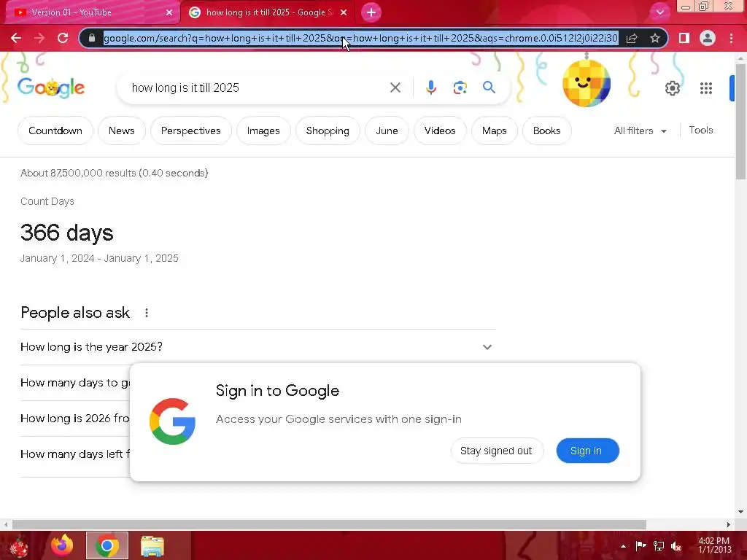Click the address bar URL

coord(360,38)
